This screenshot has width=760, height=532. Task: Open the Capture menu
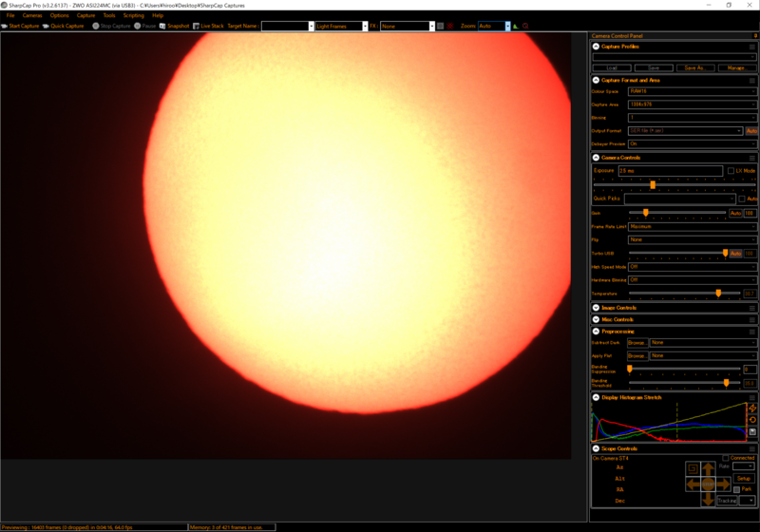click(x=85, y=15)
